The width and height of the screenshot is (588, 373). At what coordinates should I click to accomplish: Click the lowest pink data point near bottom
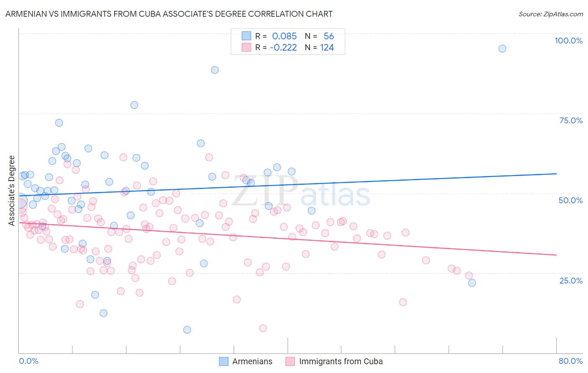pyautogui.click(x=263, y=328)
